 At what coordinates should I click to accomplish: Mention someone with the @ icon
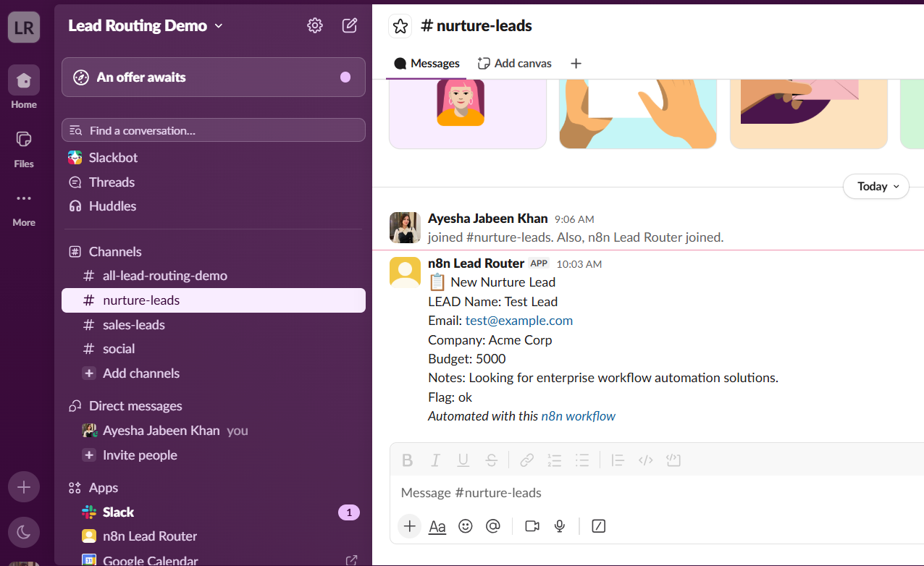pyautogui.click(x=493, y=526)
